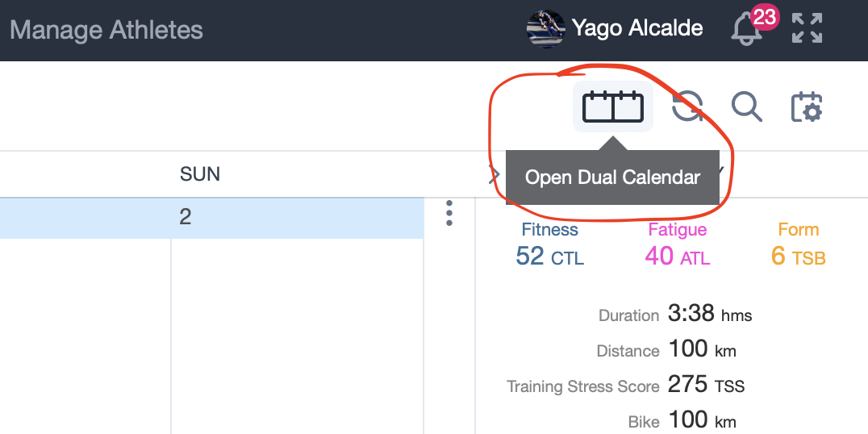Toggle fullscreen with the expand arrows icon
Image resolution: width=868 pixels, height=434 pixels.
807,27
